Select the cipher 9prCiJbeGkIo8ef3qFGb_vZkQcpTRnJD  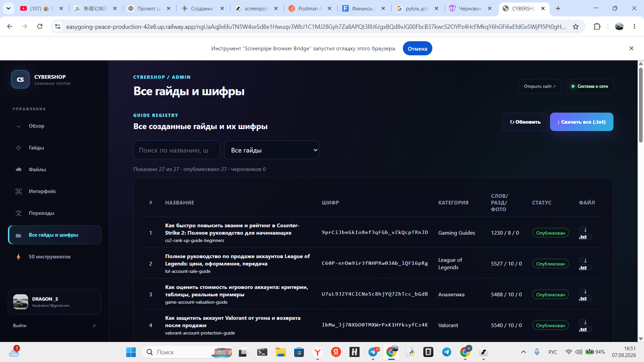(375, 233)
